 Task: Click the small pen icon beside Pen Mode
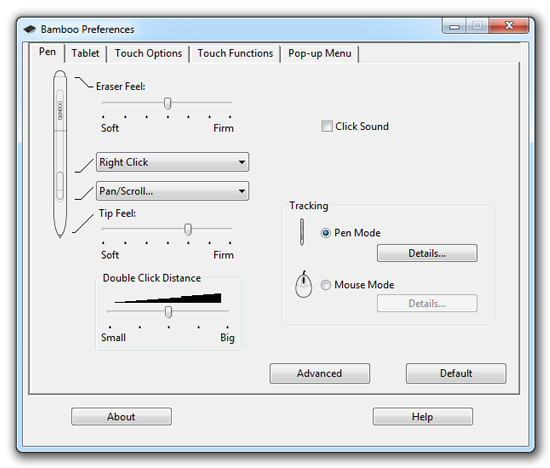[x=302, y=232]
